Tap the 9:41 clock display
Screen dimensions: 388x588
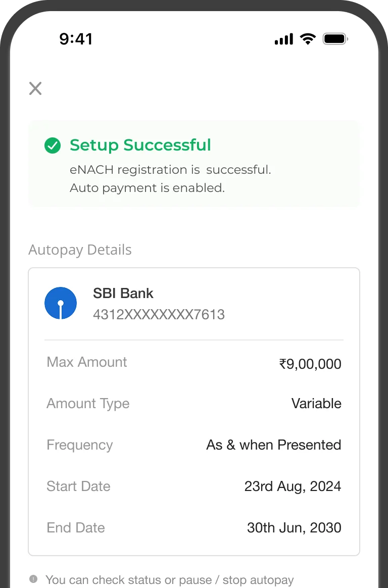76,39
